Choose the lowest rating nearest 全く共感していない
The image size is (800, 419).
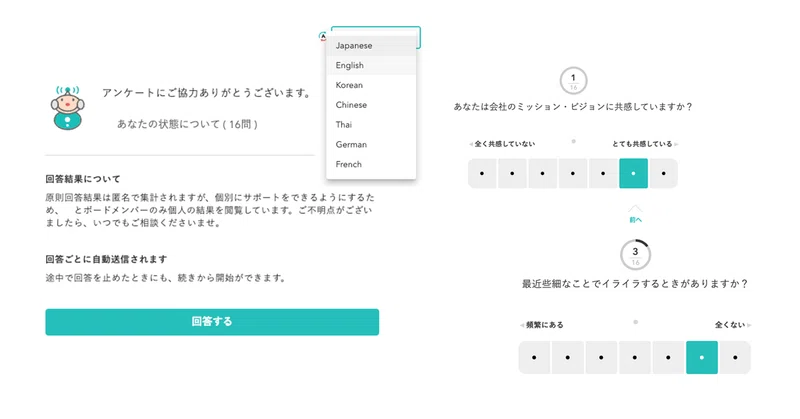[482, 174]
